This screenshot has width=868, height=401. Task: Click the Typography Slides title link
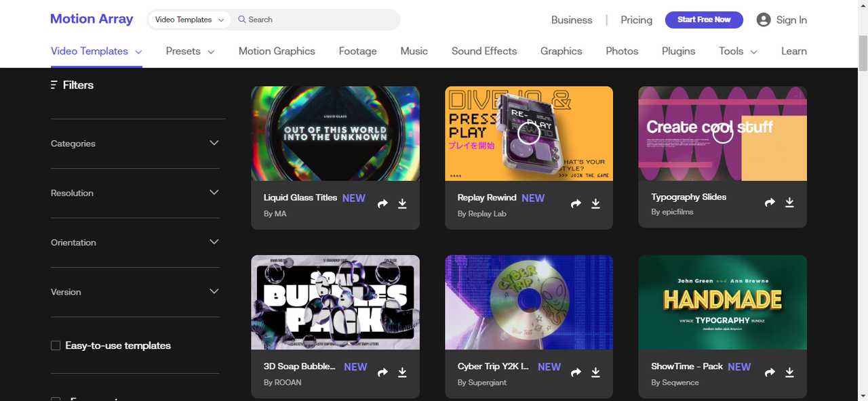click(689, 197)
